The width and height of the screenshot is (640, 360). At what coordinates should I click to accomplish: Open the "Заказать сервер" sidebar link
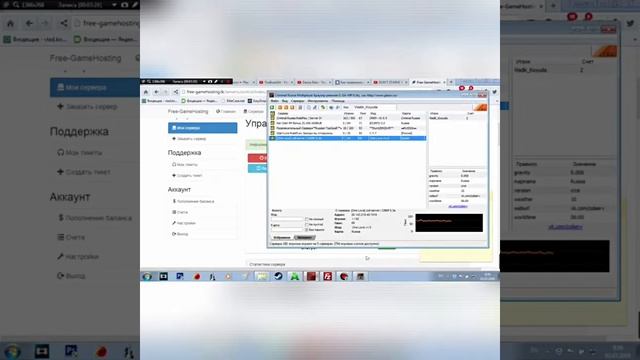189,139
